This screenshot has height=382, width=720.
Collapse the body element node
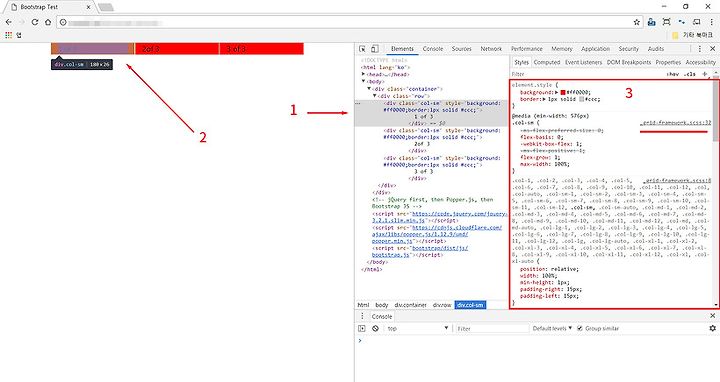coord(363,82)
